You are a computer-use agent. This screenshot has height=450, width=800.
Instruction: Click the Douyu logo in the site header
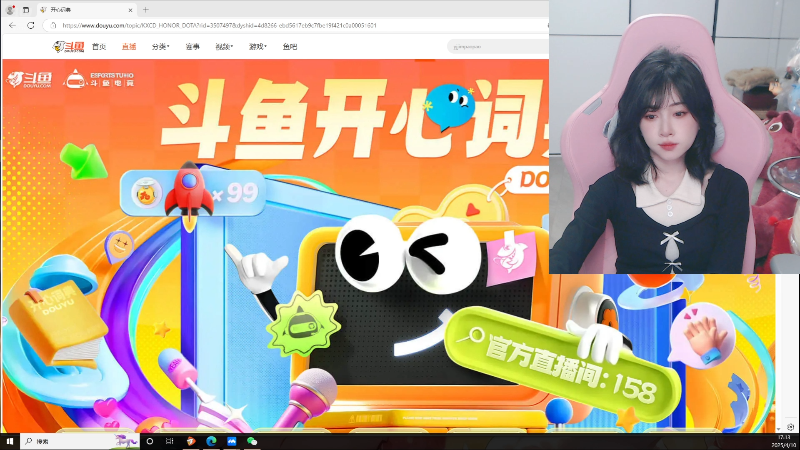tap(68, 46)
